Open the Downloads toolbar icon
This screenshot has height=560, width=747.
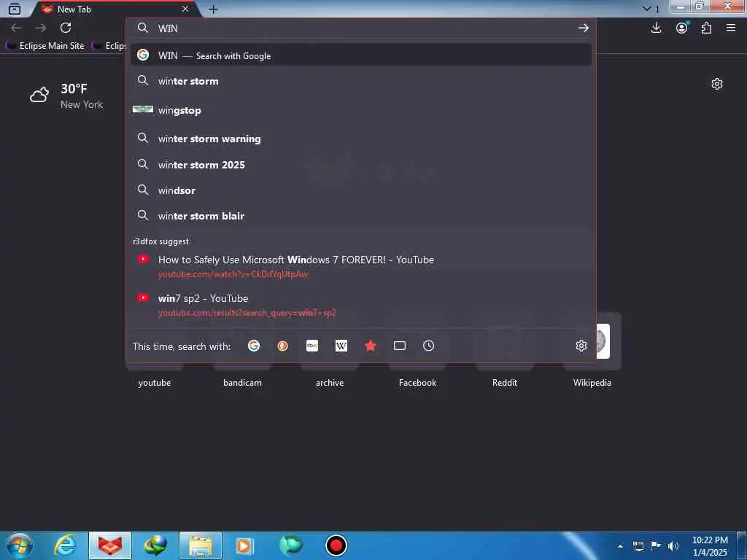pyautogui.click(x=656, y=28)
